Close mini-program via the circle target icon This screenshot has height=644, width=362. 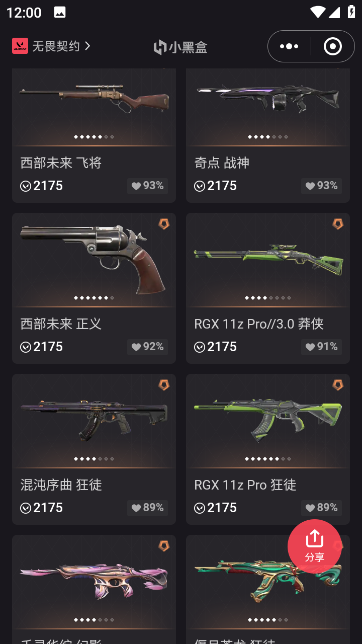333,46
